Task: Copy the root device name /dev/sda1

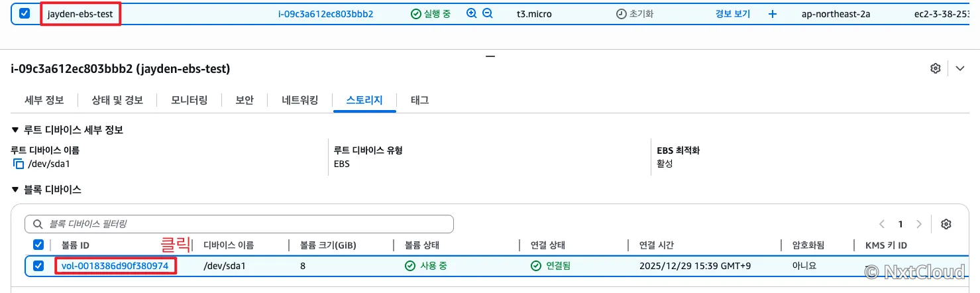Action: click(x=18, y=164)
